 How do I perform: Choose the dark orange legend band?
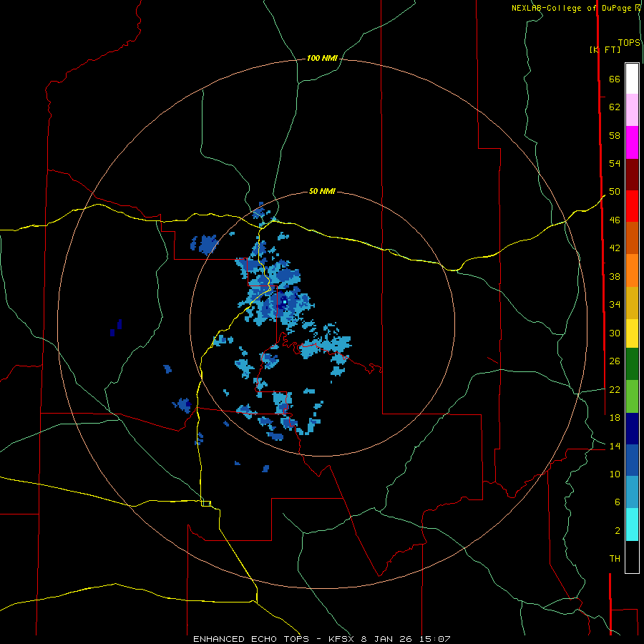pos(632,238)
